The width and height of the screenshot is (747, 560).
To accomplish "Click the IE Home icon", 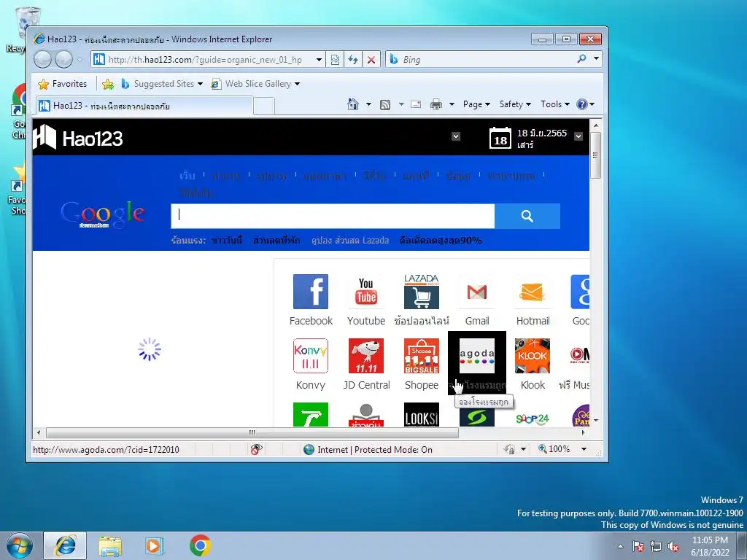I will coord(353,104).
